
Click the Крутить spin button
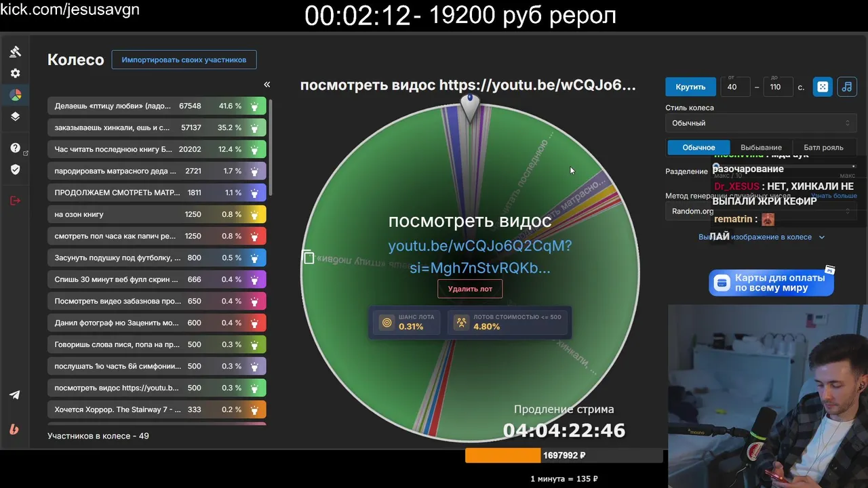pos(690,87)
